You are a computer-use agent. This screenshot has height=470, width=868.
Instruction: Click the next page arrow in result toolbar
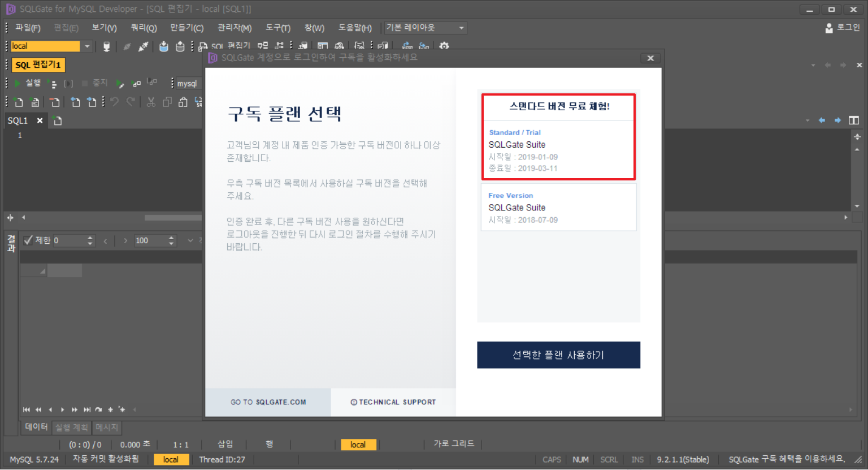(x=125, y=240)
